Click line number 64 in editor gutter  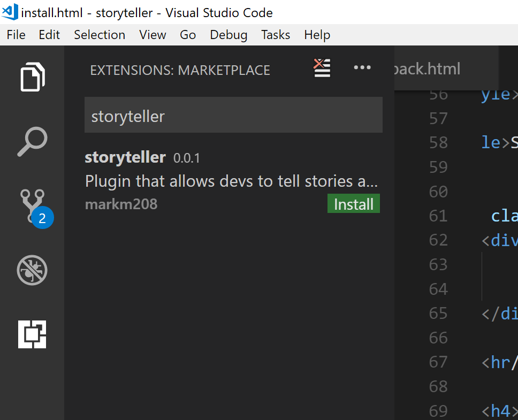tap(438, 289)
